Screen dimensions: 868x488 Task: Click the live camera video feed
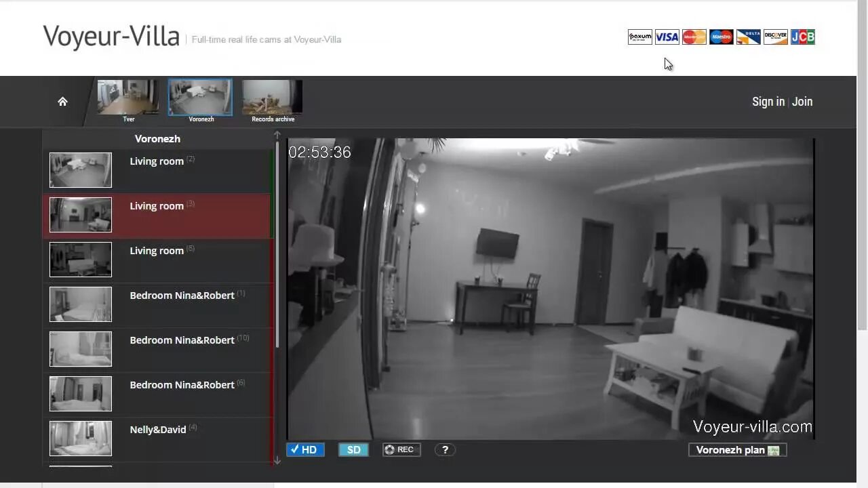550,289
